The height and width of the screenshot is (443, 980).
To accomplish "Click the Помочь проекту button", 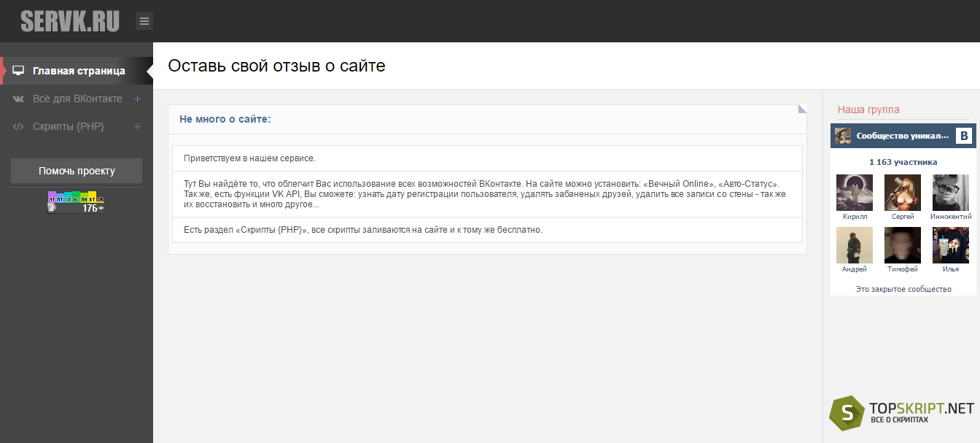I will 77,171.
